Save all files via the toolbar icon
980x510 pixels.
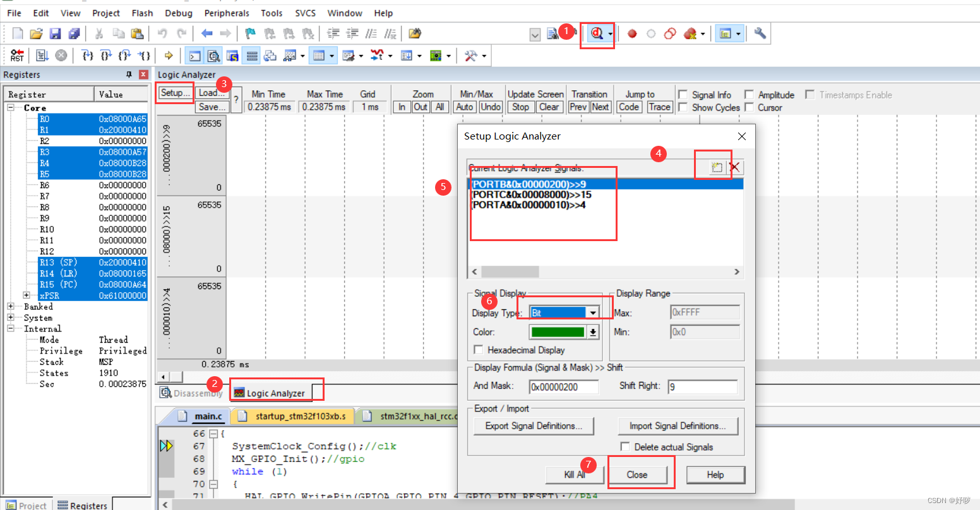click(x=74, y=33)
